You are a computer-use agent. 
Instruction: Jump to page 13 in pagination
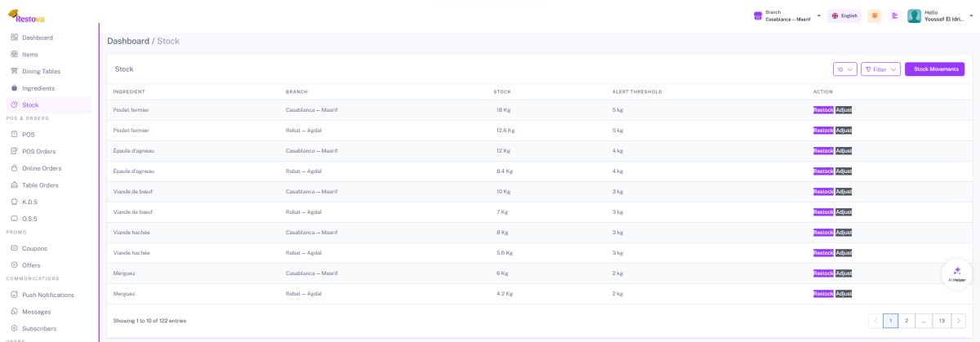tap(942, 321)
